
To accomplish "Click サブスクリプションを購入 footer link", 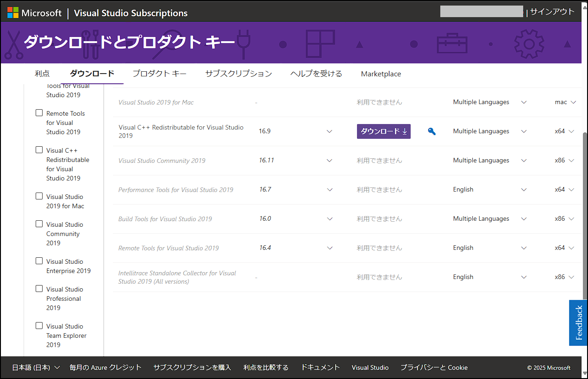I will point(192,367).
